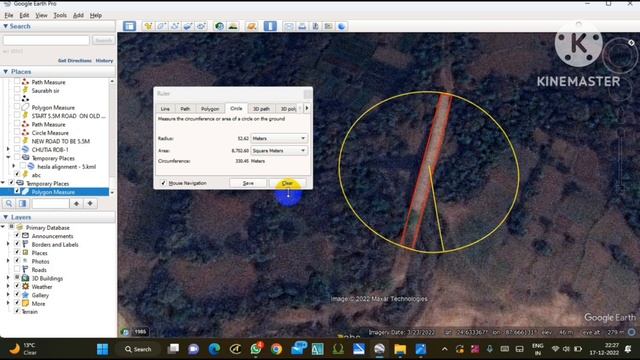Open File Explorer from taskbar
Screen dimensions: 640x360
[x=400, y=349]
